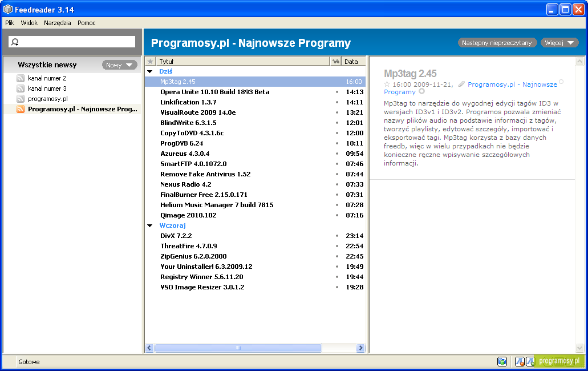
Task: Open the Pomoc menu
Action: [87, 23]
